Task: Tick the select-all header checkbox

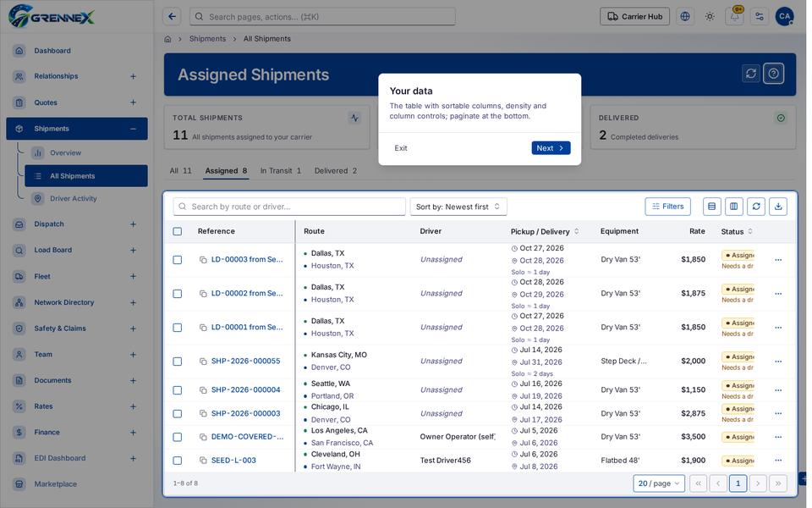Action: click(x=177, y=231)
